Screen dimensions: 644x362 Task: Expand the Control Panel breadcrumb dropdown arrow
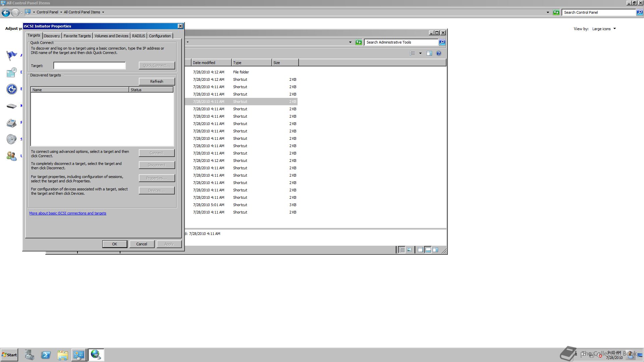(x=61, y=12)
